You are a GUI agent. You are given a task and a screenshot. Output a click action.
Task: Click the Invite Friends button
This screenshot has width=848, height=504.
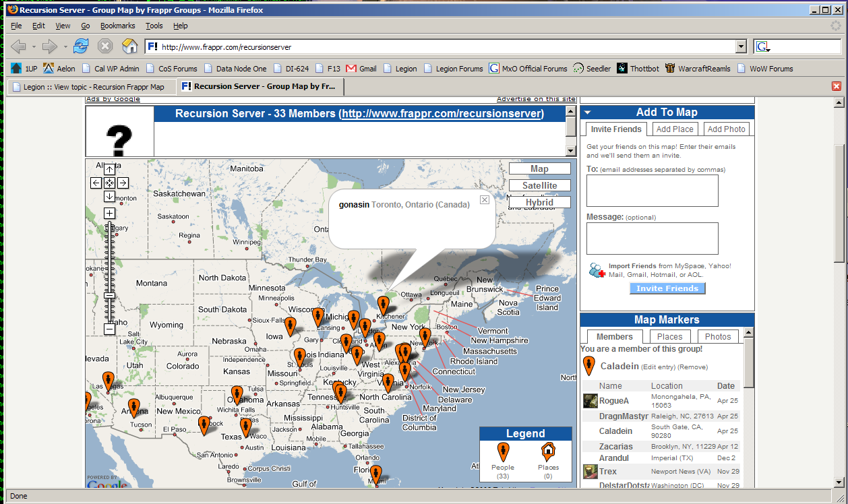tap(667, 288)
